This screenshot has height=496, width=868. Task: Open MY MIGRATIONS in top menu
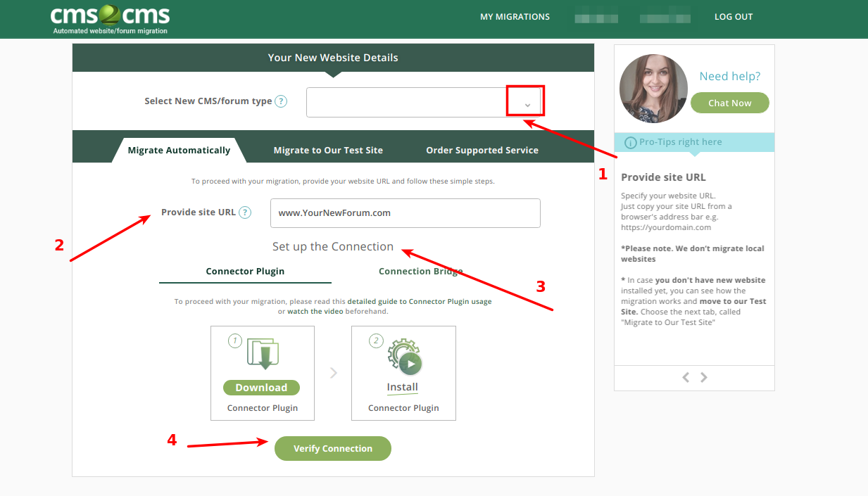click(x=515, y=17)
